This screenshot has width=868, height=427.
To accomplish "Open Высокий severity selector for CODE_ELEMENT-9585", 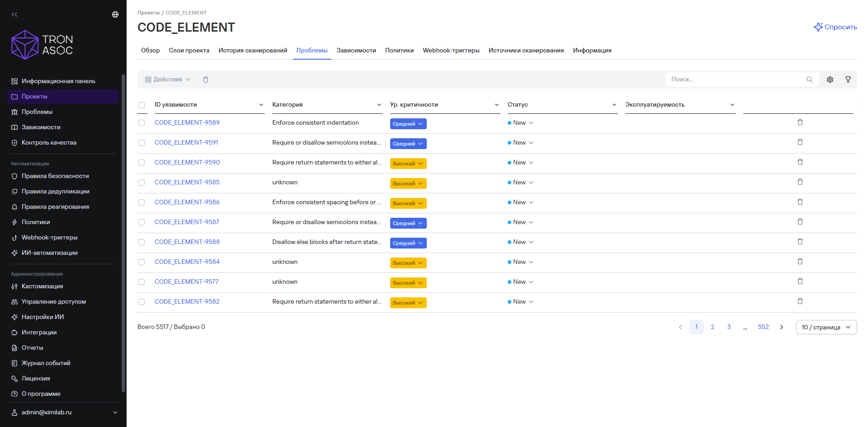I will point(408,183).
